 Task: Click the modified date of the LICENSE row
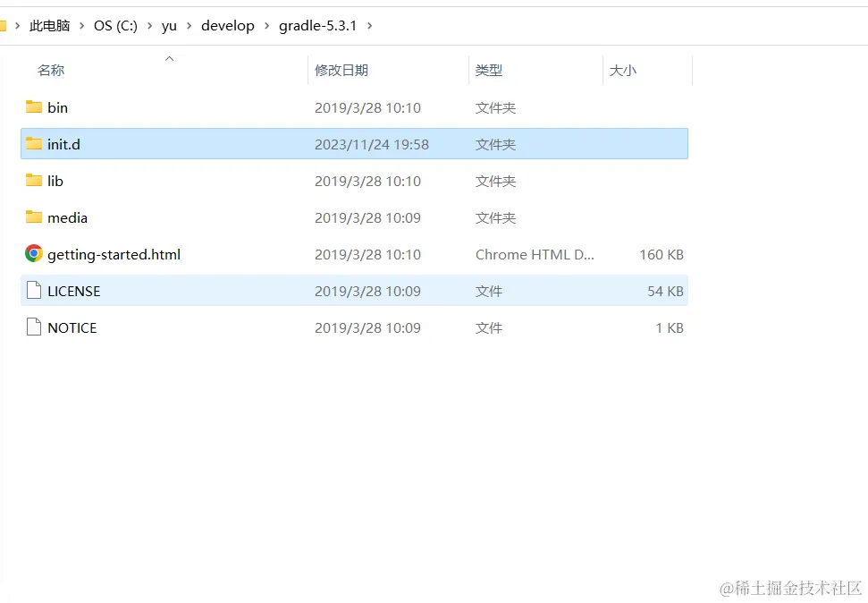coord(368,291)
